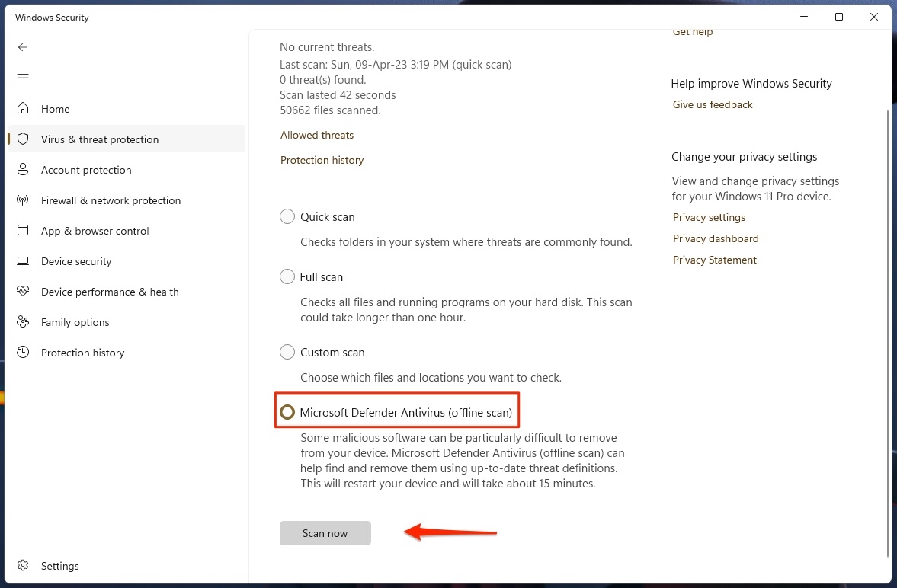The height and width of the screenshot is (588, 897).
Task: Open the Privacy settings link
Action: pos(709,217)
